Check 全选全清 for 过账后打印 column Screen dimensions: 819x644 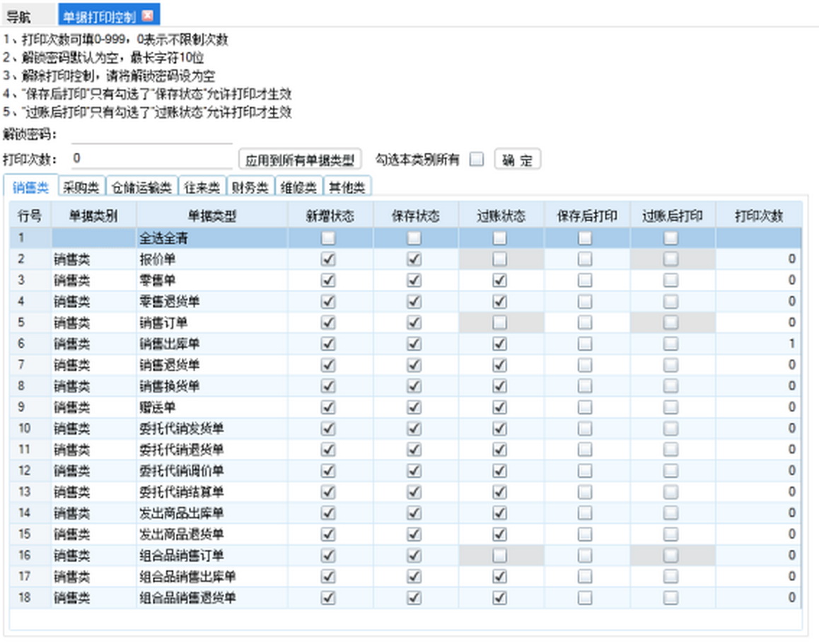point(670,238)
